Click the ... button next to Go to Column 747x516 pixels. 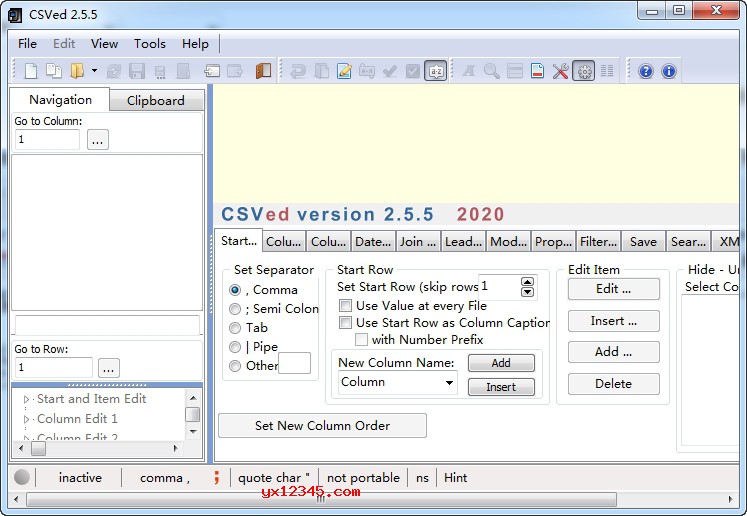(98, 140)
